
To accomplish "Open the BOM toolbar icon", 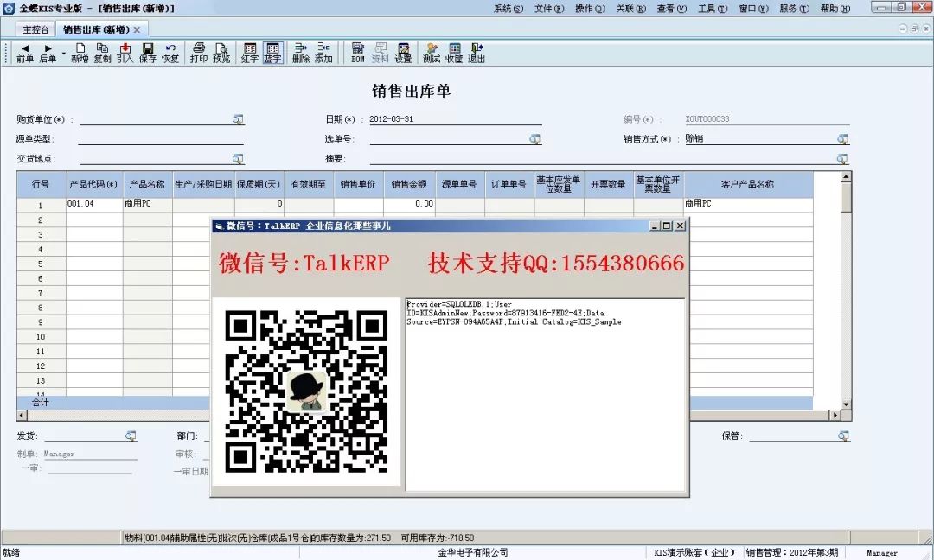I will (357, 53).
